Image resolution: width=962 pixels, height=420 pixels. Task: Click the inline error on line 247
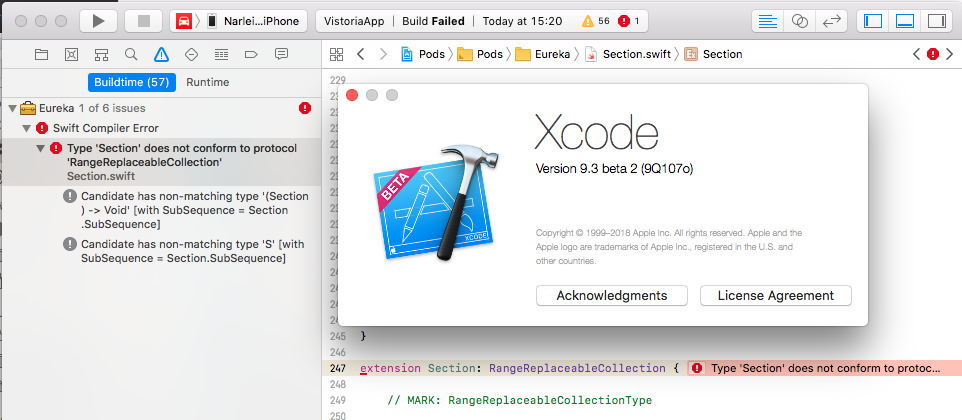coord(824,368)
